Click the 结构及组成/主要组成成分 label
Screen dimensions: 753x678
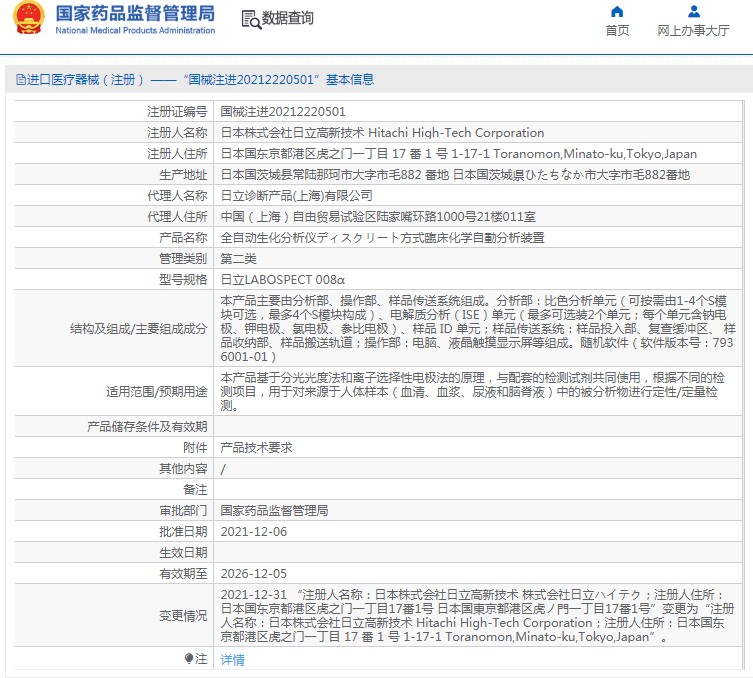138,328
